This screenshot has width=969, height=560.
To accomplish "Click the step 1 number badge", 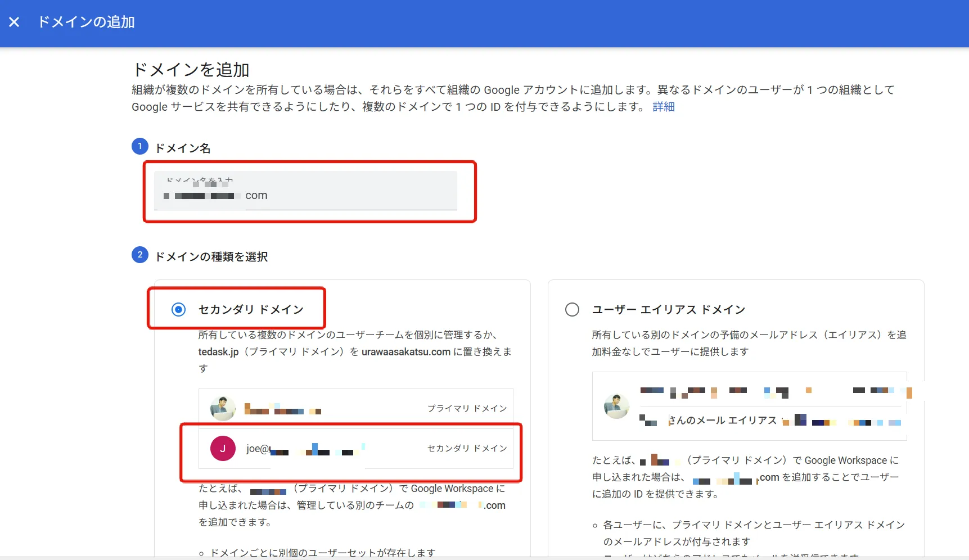I will [x=140, y=146].
